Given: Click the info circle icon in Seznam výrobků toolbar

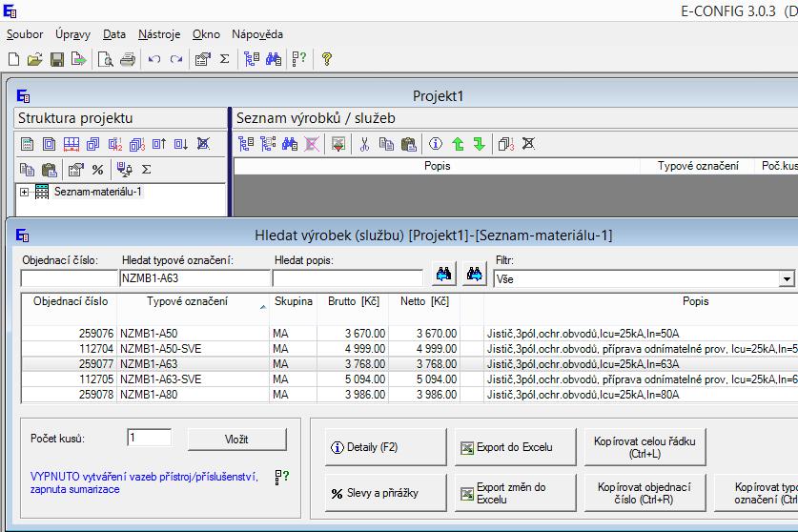Looking at the screenshot, I should 435,144.
